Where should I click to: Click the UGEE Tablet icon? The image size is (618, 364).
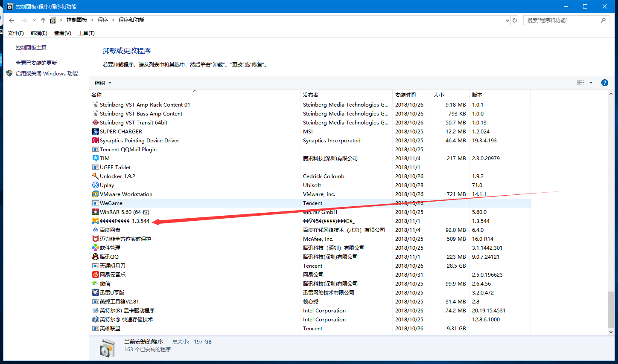point(96,167)
